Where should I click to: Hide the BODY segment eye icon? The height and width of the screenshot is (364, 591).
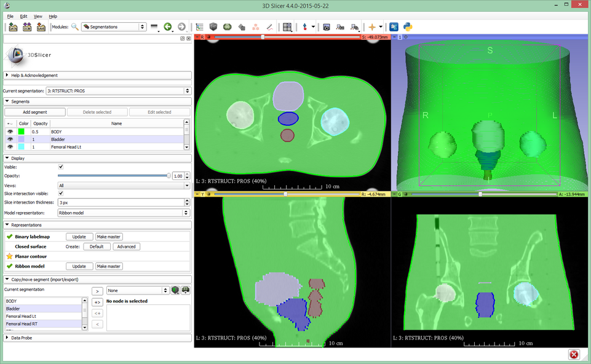coord(10,132)
